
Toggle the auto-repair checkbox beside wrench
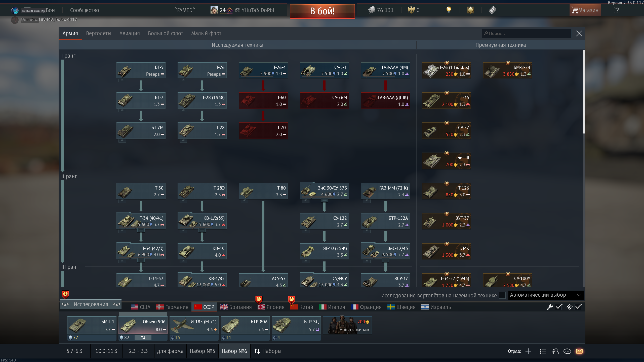point(559,307)
